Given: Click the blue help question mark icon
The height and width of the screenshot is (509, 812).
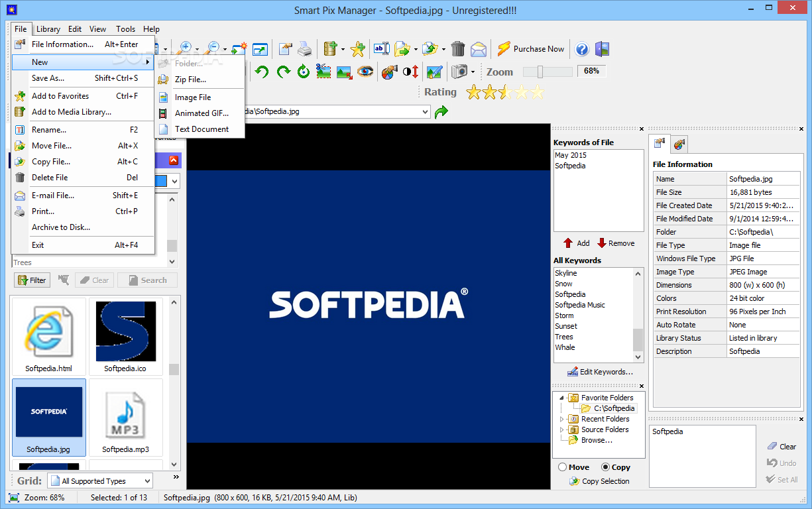Looking at the screenshot, I should tap(582, 49).
